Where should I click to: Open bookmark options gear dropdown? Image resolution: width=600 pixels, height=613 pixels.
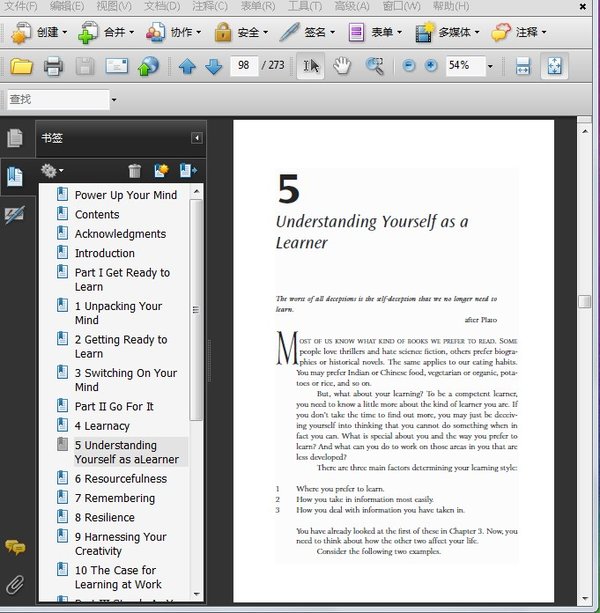pyautogui.click(x=52, y=172)
